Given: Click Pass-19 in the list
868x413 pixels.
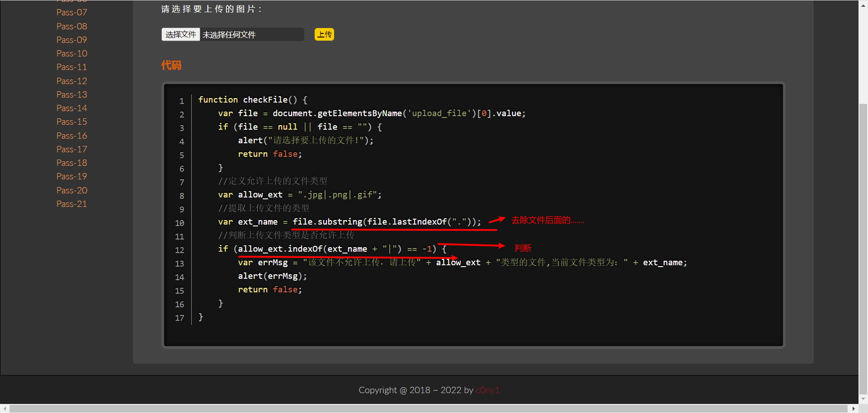Looking at the screenshot, I should pos(71,176).
